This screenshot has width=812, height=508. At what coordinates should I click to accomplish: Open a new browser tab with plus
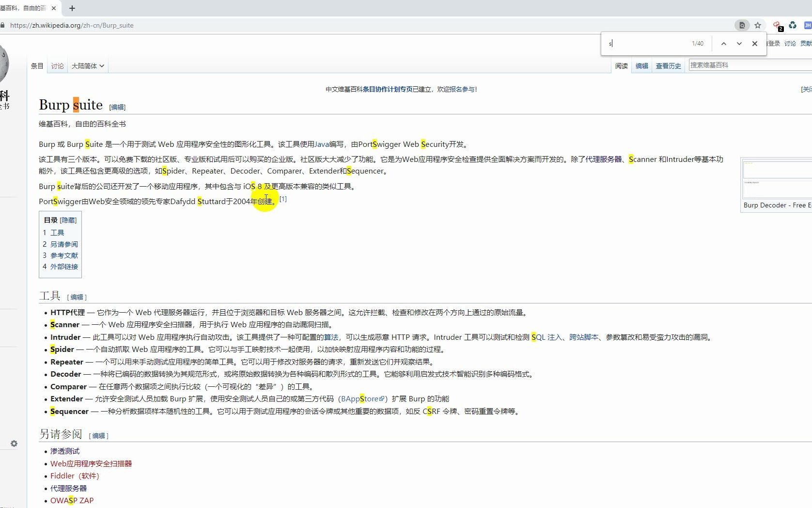[72, 8]
